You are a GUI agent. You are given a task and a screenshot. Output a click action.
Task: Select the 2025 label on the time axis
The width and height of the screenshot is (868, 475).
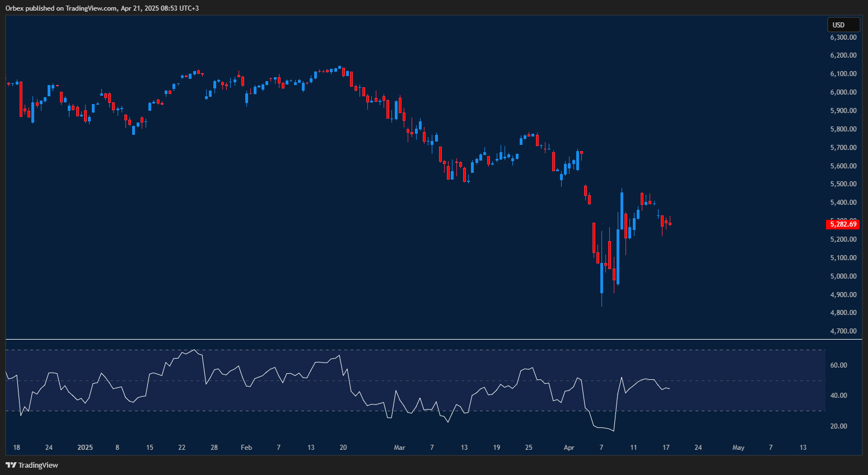pyautogui.click(x=85, y=447)
